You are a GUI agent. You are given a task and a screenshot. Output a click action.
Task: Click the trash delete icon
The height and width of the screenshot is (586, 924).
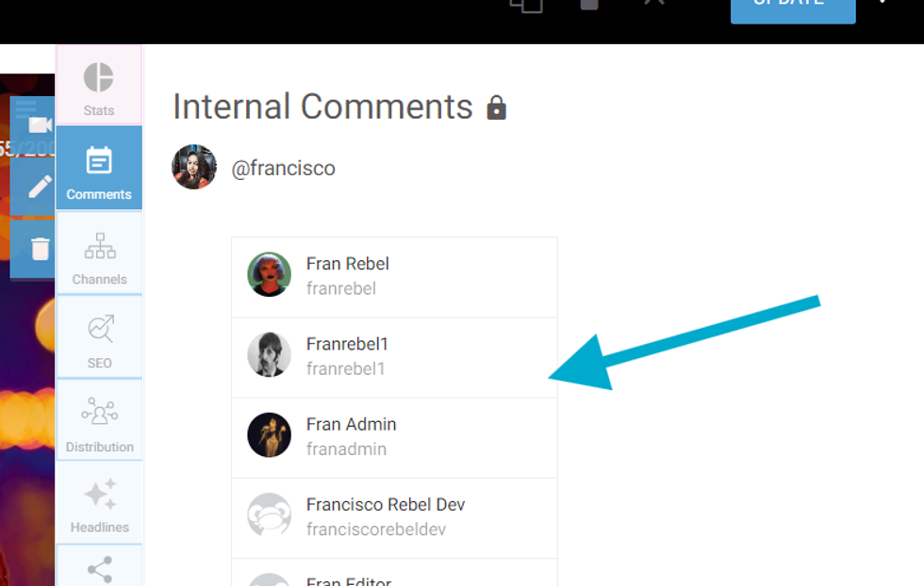(x=40, y=249)
